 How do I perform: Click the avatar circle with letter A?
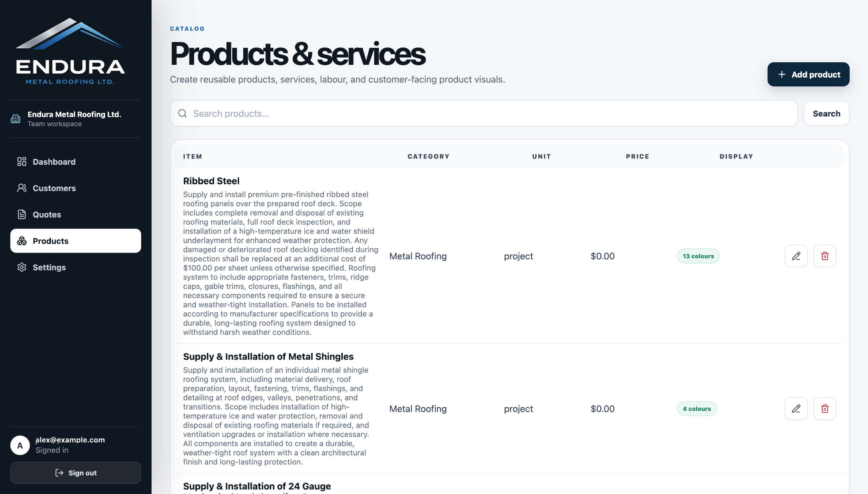point(20,445)
